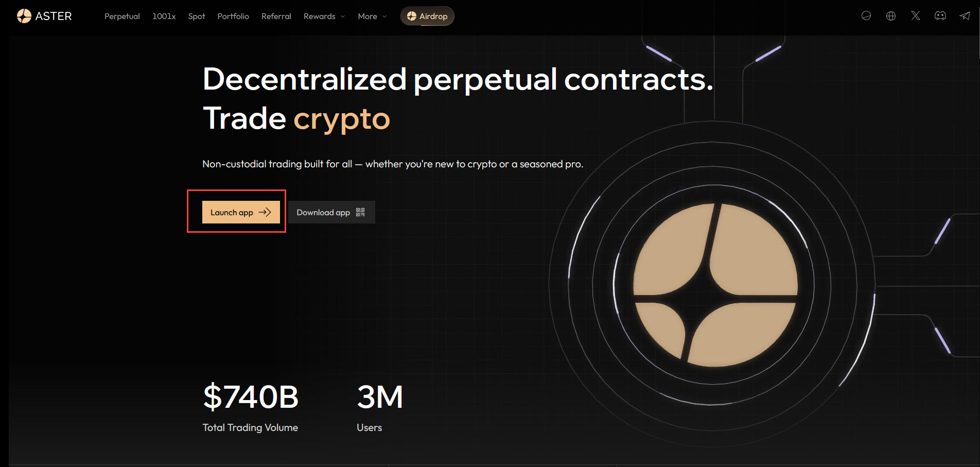This screenshot has height=467, width=980.
Task: Click the QR code icon beside Download app
Action: pos(360,212)
